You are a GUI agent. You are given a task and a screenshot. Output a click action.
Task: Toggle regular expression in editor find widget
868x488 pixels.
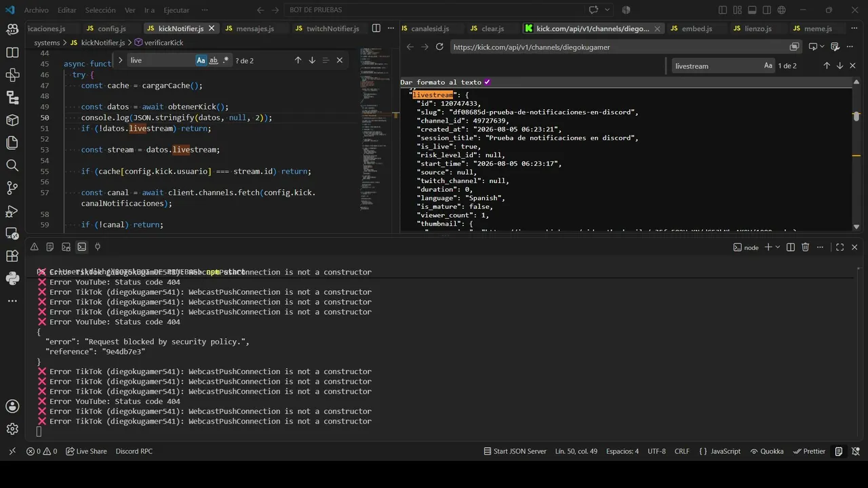pos(226,60)
